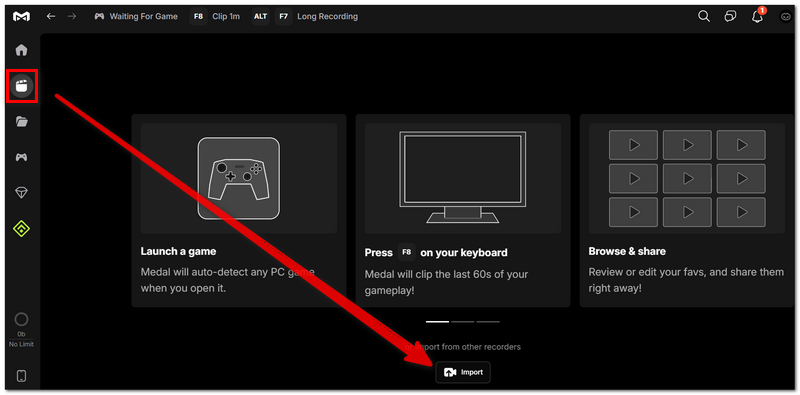Open the Home sidebar icon

click(x=21, y=50)
